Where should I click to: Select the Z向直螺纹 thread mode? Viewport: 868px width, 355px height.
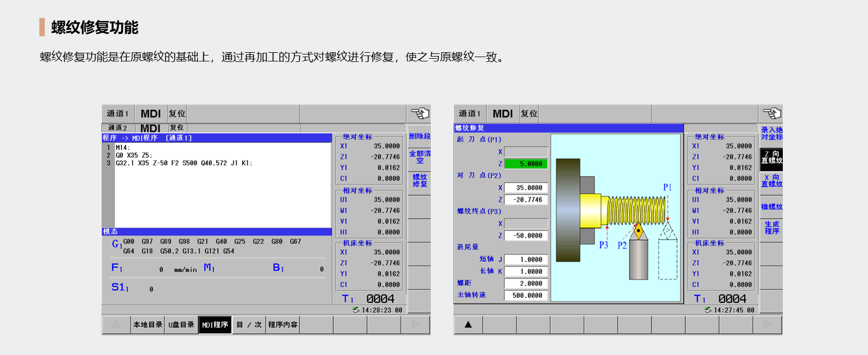pos(771,157)
